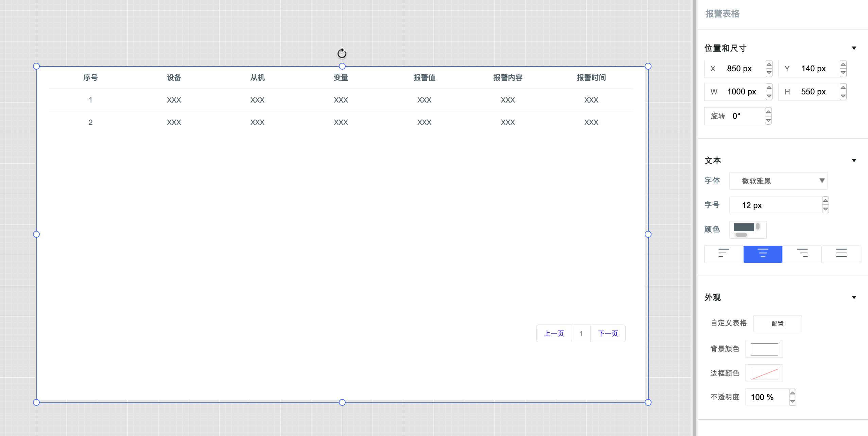Click the bottom-center resize handle
The width and height of the screenshot is (868, 436).
(x=342, y=402)
